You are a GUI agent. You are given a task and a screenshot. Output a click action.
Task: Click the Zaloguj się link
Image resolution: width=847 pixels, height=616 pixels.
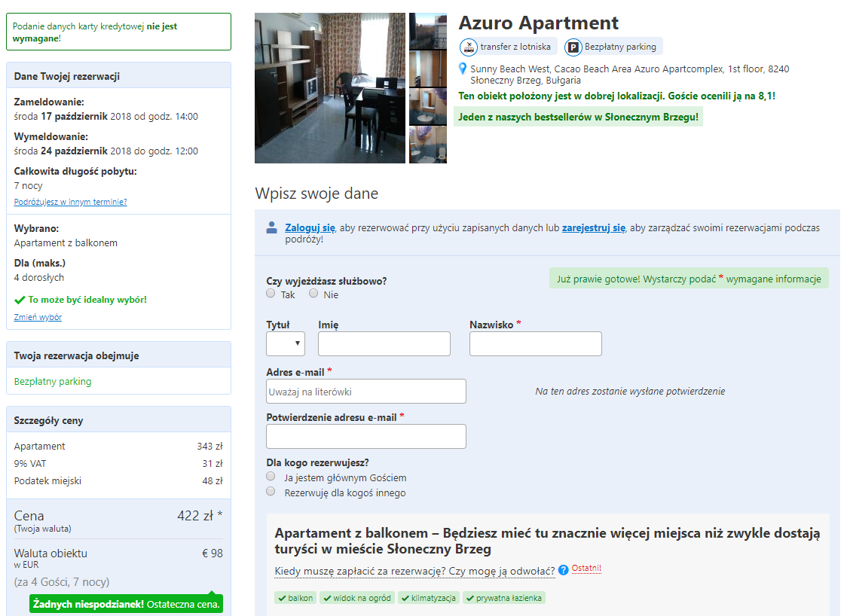click(310, 228)
